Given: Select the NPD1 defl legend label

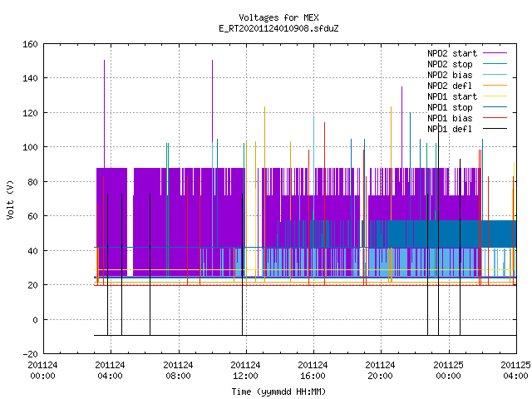Looking at the screenshot, I should tap(450, 129).
